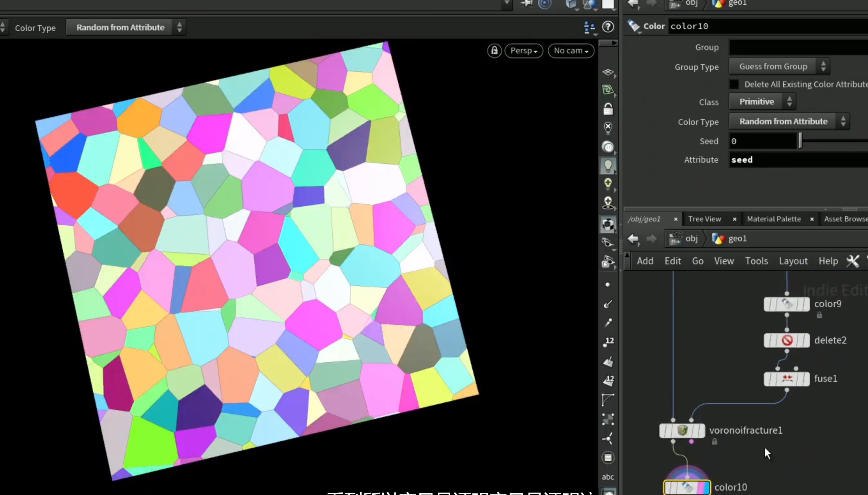The width and height of the screenshot is (868, 495).
Task: Click the headlight only icon
Action: [608, 147]
